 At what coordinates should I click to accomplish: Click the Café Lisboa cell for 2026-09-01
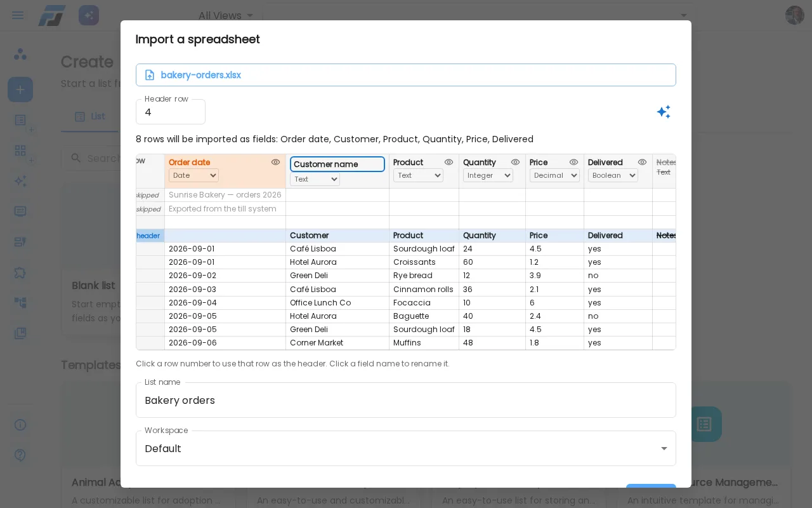337,249
